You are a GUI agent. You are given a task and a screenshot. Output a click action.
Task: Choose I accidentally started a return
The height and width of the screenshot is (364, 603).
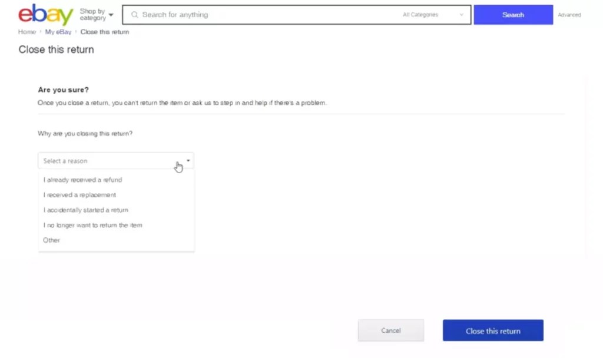click(x=85, y=210)
